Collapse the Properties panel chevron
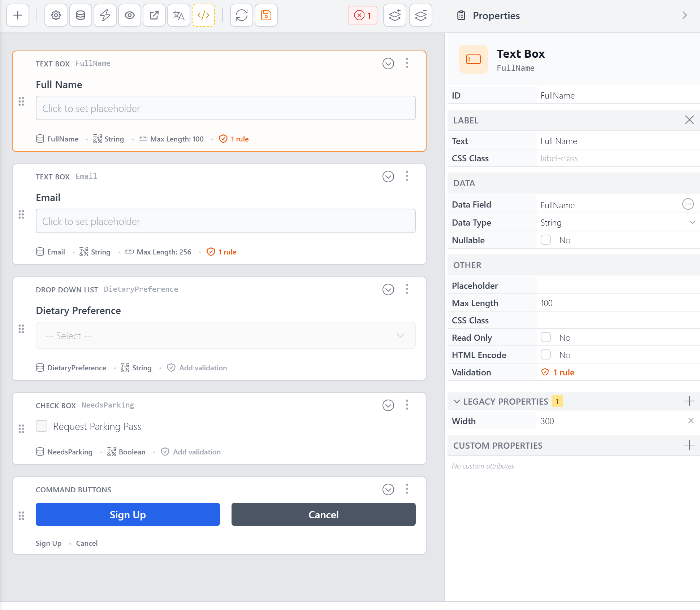700x610 pixels. point(684,15)
